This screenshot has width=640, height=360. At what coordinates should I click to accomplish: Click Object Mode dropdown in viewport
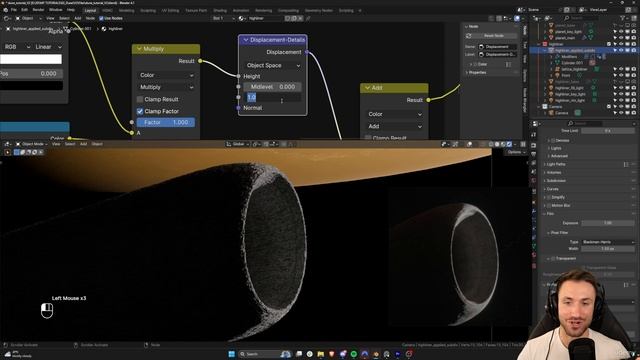[x=31, y=144]
